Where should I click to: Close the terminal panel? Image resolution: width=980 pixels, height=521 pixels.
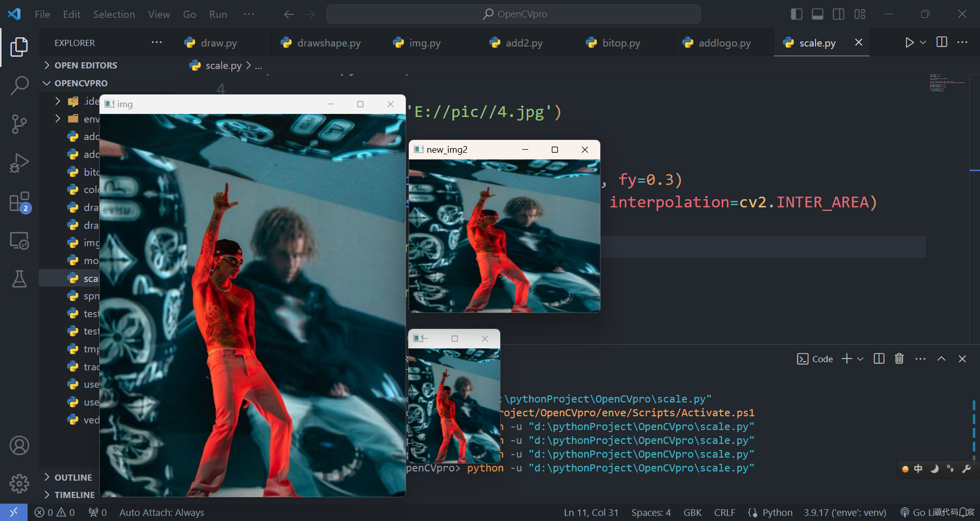[962, 359]
